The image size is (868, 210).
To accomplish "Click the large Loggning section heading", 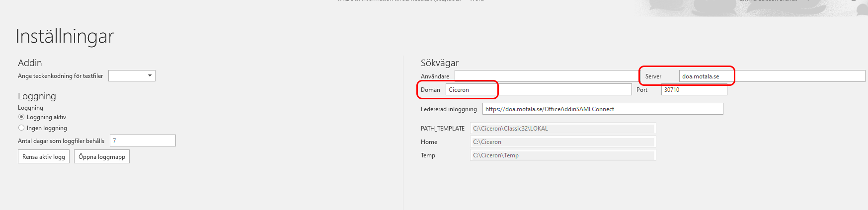I will coord(37,96).
